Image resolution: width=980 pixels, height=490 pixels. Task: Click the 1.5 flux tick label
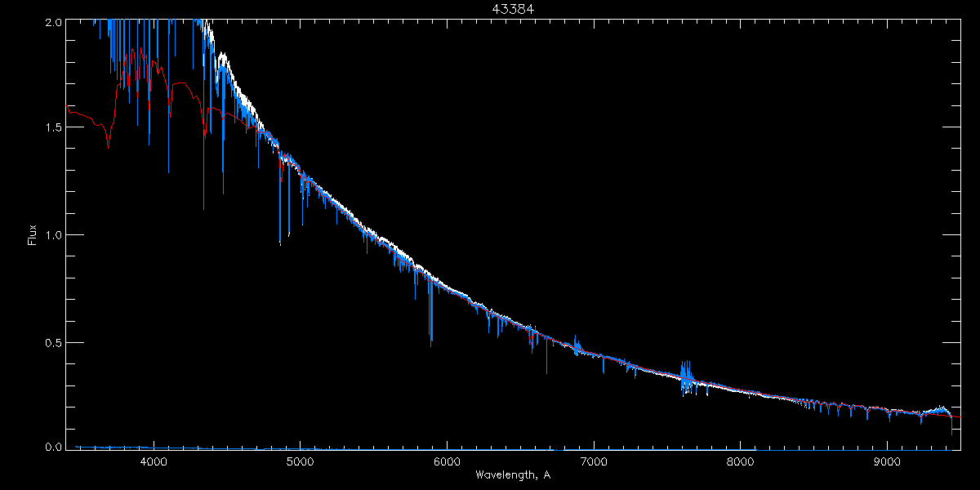pos(53,128)
